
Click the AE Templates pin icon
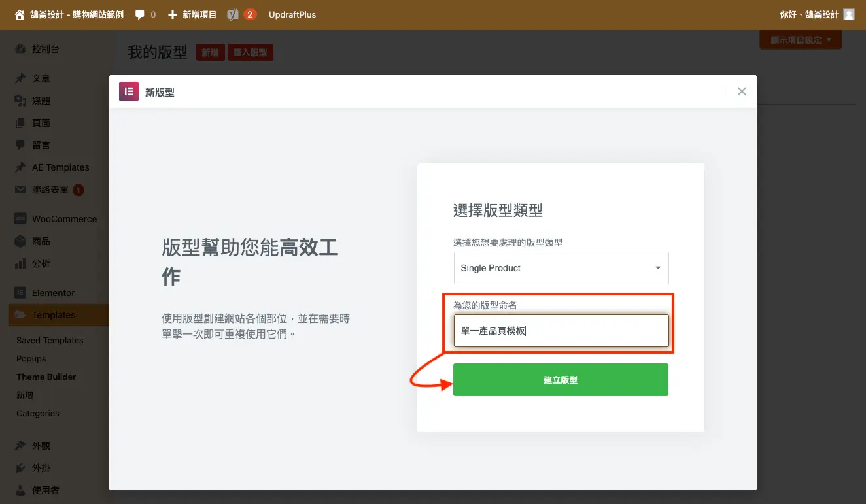click(x=20, y=167)
